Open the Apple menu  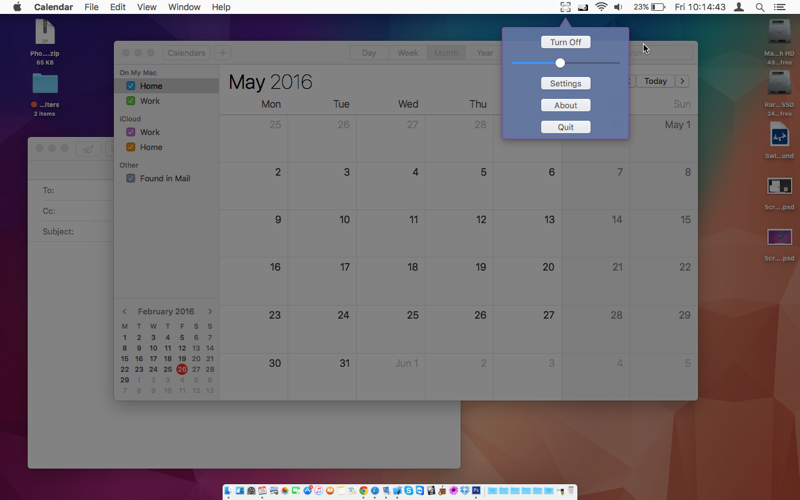[x=17, y=7]
